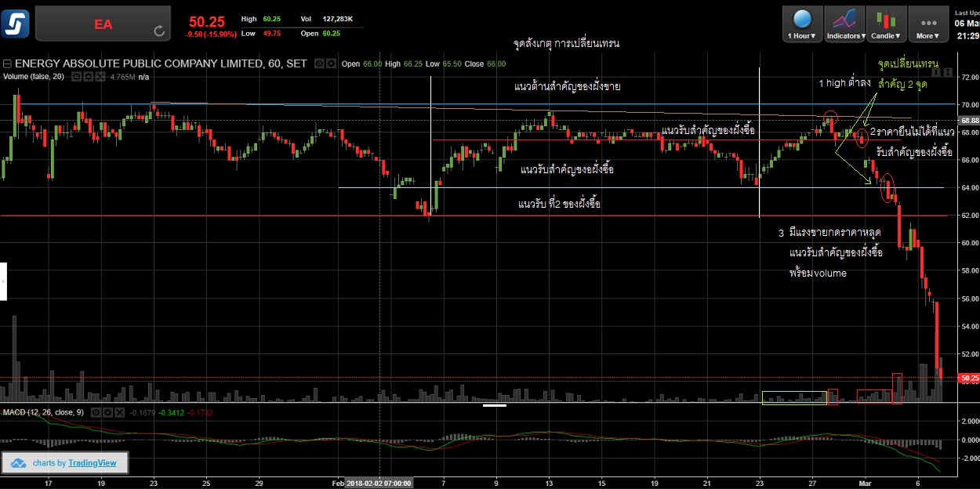980x489 pixels.
Task: Click the volume value 4.765M
Action: (123, 77)
